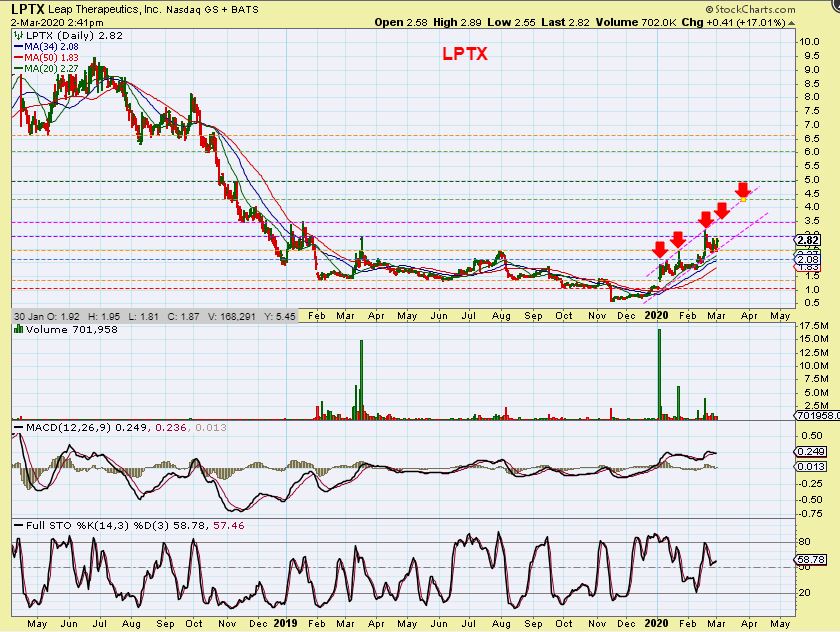Click the Chg +0.41 (+17.01%) value
The height and width of the screenshot is (632, 840).
[x=734, y=22]
